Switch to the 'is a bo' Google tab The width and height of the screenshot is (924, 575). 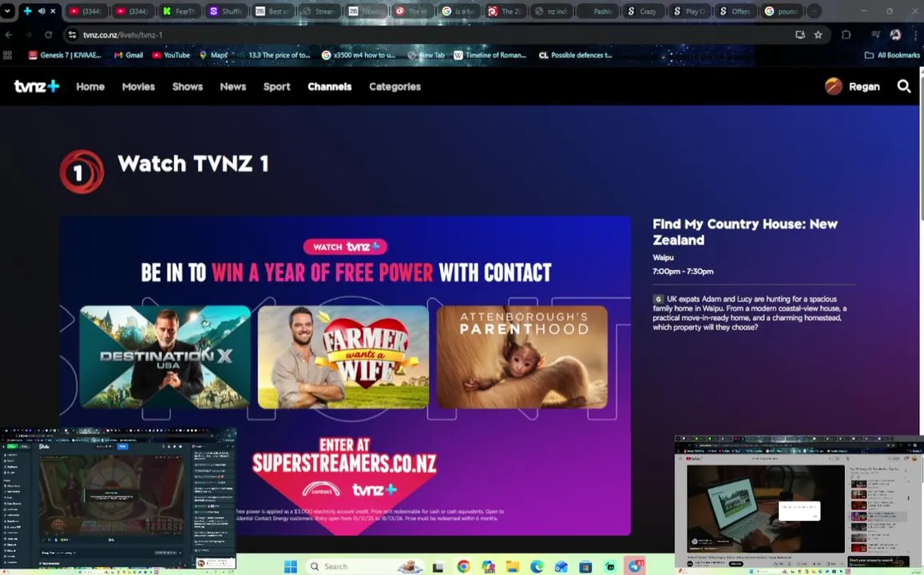tap(458, 11)
